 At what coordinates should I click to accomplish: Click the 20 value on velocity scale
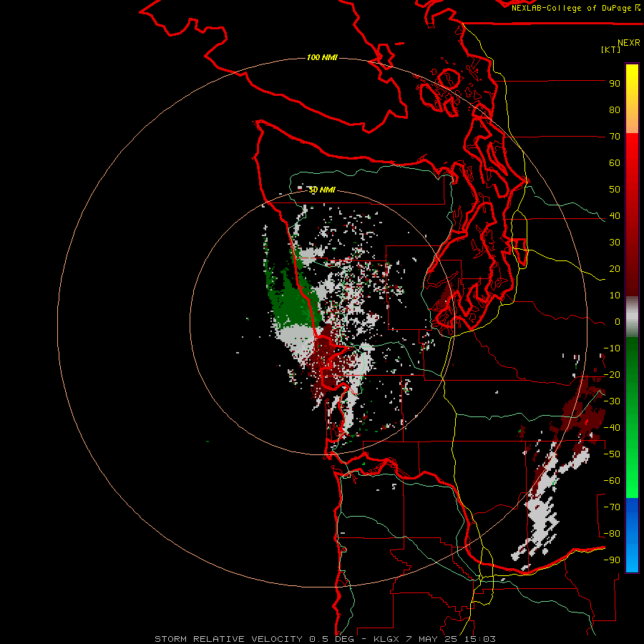pyautogui.click(x=615, y=269)
